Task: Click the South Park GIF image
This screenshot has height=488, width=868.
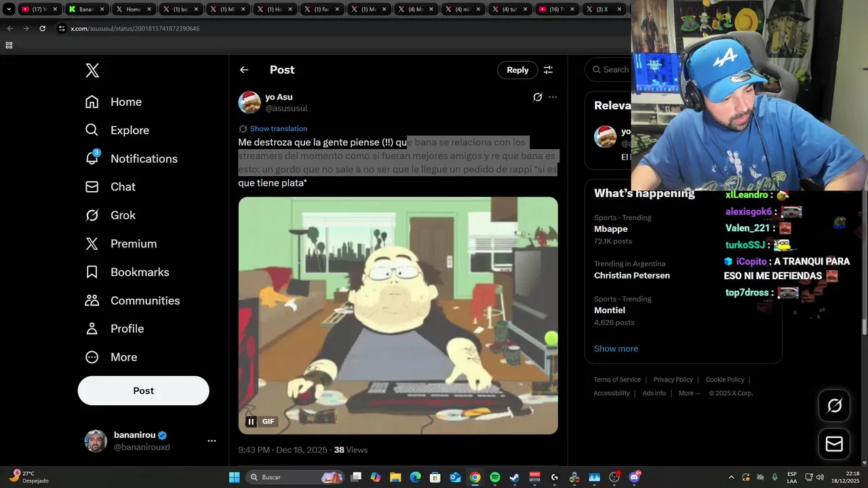Action: pos(398,315)
